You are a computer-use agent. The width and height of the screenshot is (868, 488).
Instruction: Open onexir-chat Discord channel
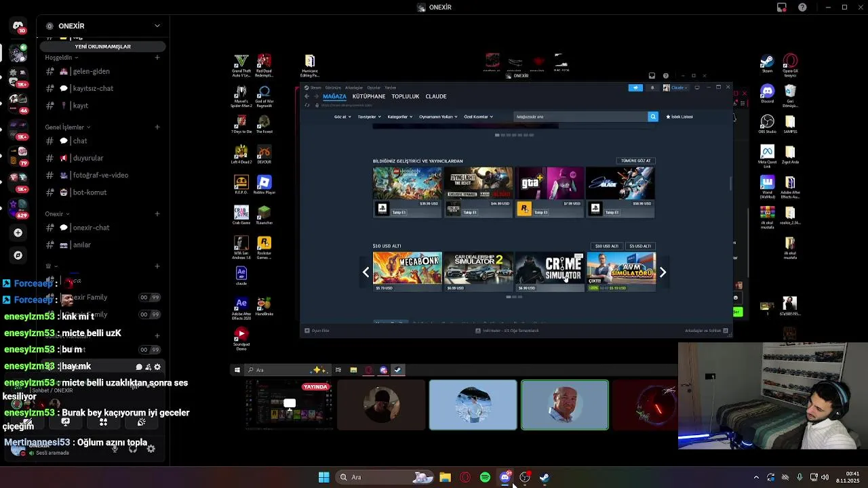click(102, 228)
